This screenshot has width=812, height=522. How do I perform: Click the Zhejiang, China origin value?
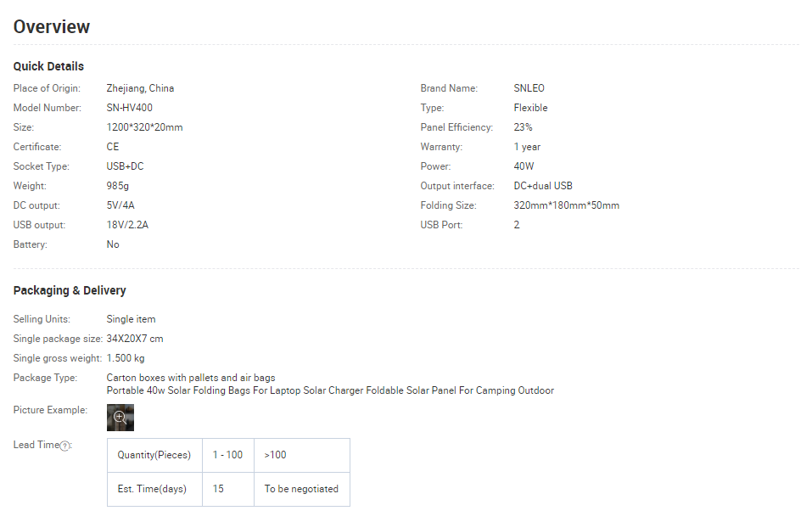click(x=140, y=88)
